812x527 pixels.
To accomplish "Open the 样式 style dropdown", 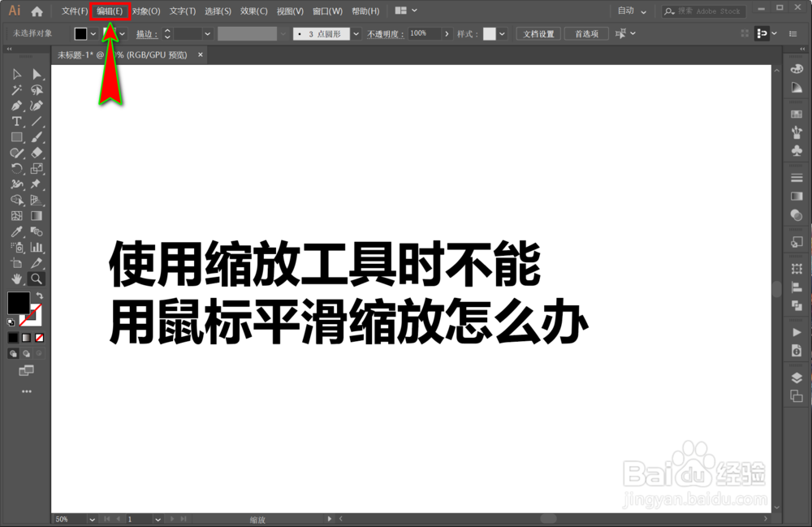I will [502, 33].
